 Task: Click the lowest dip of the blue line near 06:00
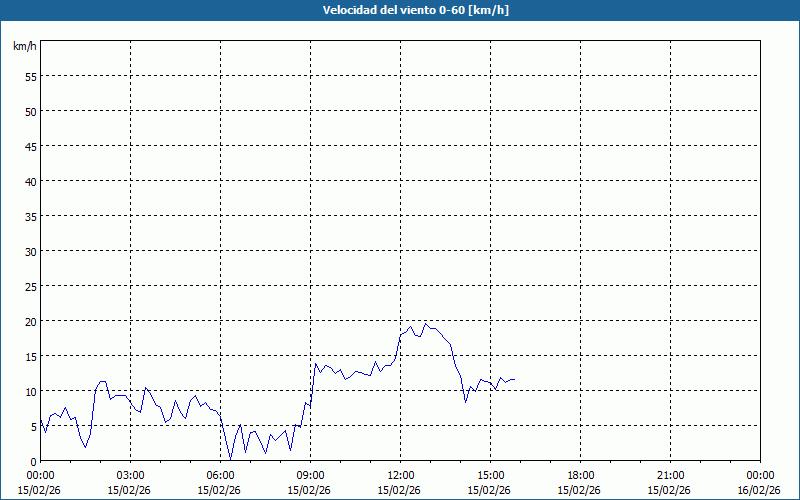(x=230, y=458)
